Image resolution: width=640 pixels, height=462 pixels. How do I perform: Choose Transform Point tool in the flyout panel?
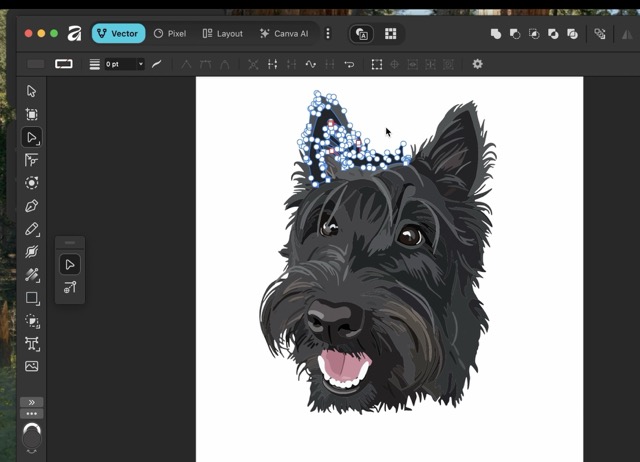[70, 287]
